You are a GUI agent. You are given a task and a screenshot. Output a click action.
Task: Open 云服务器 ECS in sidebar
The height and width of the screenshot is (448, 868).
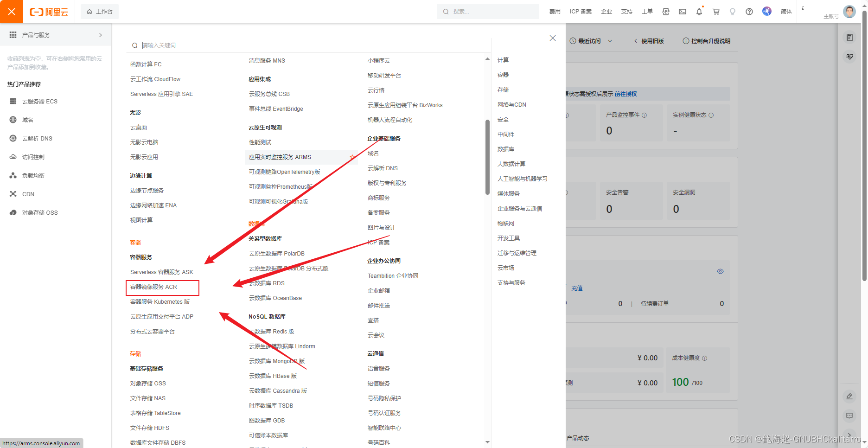pos(40,101)
